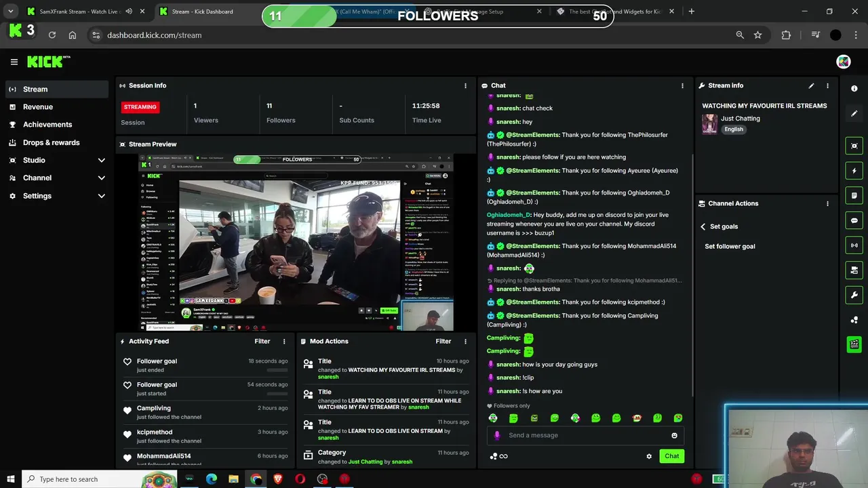Image resolution: width=868 pixels, height=488 pixels.
Task: Click zoom magnifier in address bar
Action: pos(740,35)
